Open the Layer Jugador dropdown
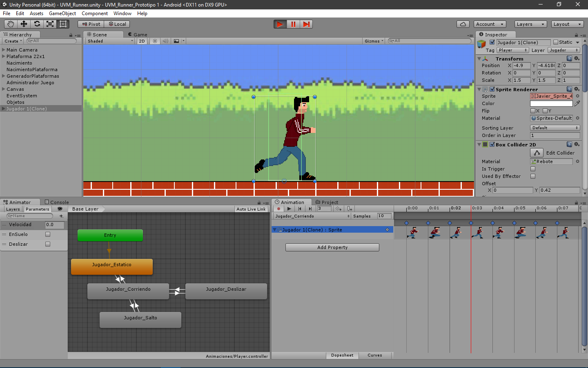 point(563,50)
